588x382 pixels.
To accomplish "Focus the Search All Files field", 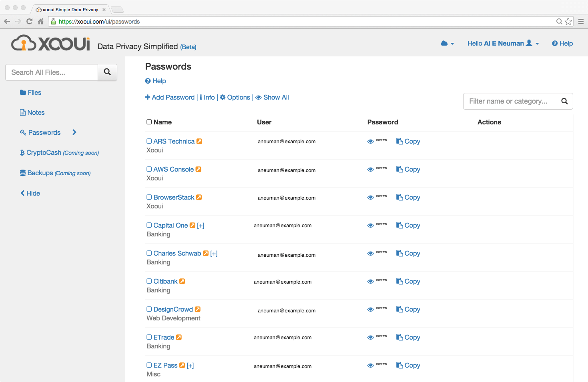I will pos(52,72).
